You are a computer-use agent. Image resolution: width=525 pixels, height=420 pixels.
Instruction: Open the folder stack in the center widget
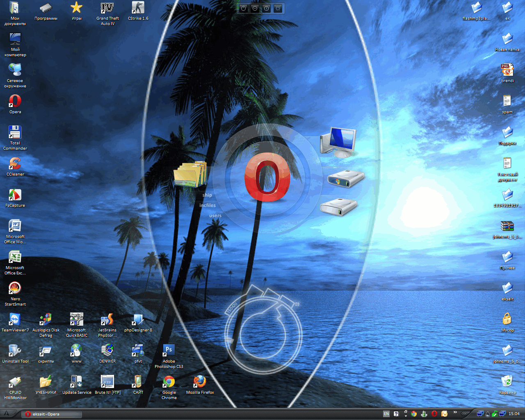click(x=190, y=174)
